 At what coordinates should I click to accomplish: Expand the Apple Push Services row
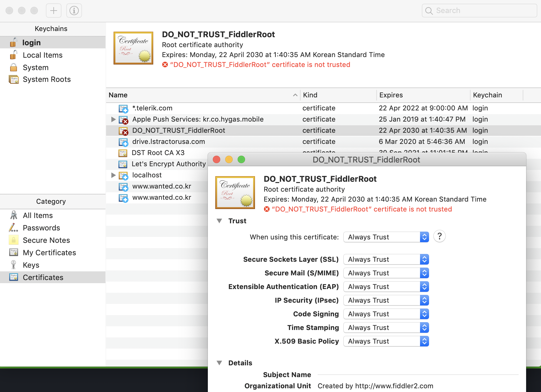113,119
